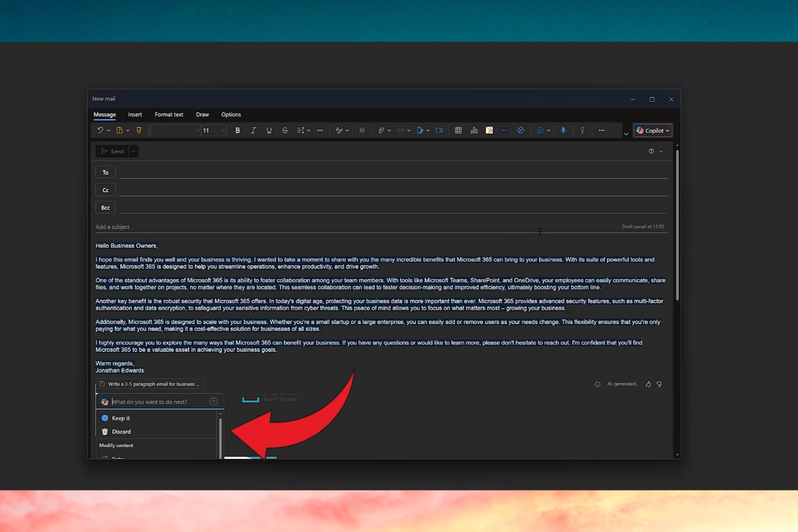Click the Bcc recipients button
The width and height of the screenshot is (798, 532).
[x=105, y=207]
